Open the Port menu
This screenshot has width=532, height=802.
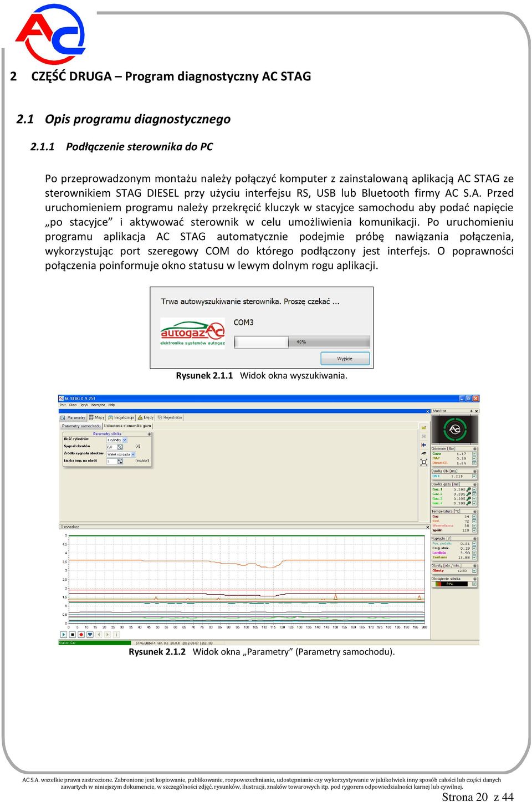(x=63, y=405)
